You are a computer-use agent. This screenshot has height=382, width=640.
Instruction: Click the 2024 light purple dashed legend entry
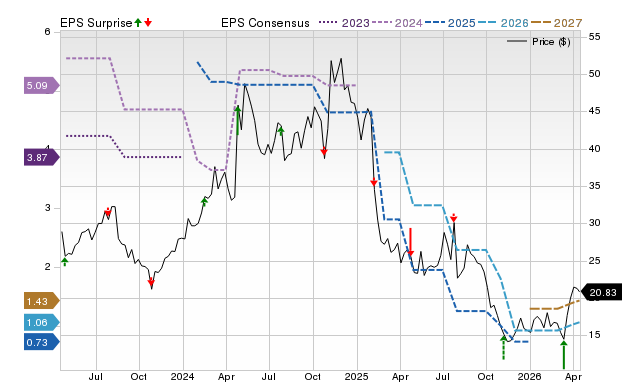397,23
